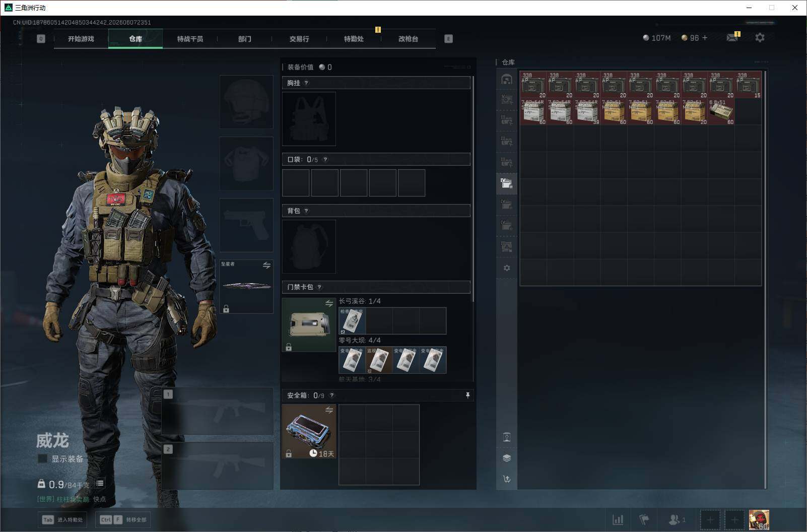Toggle the 显示装备 checkbox
The width and height of the screenshot is (807, 532).
click(42, 458)
